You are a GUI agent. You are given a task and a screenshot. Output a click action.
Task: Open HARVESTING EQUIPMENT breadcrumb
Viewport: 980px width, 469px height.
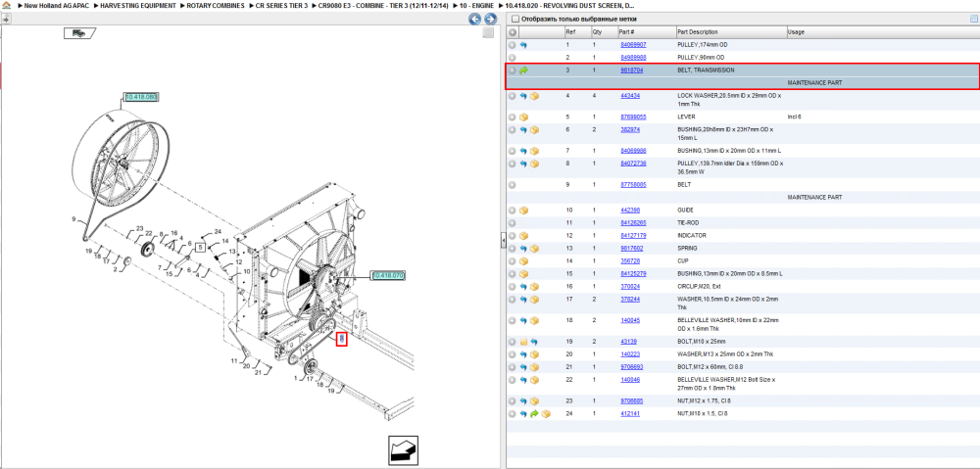click(137, 5)
